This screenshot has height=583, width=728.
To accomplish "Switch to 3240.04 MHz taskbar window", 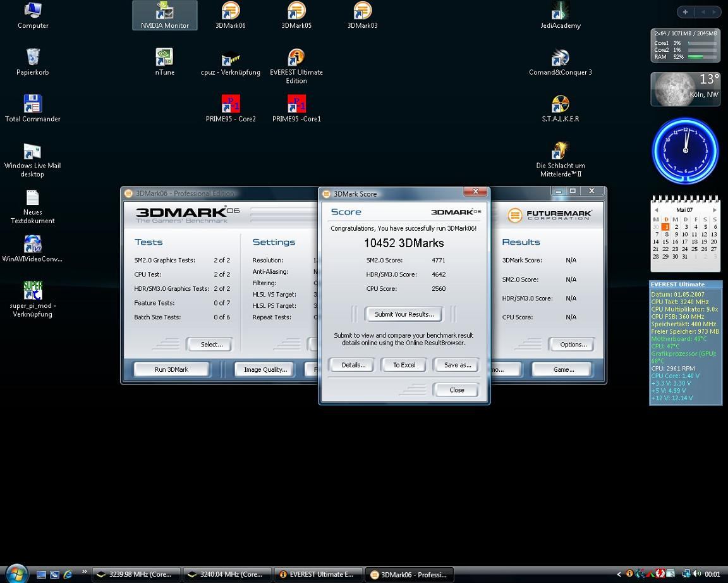I will point(228,575).
